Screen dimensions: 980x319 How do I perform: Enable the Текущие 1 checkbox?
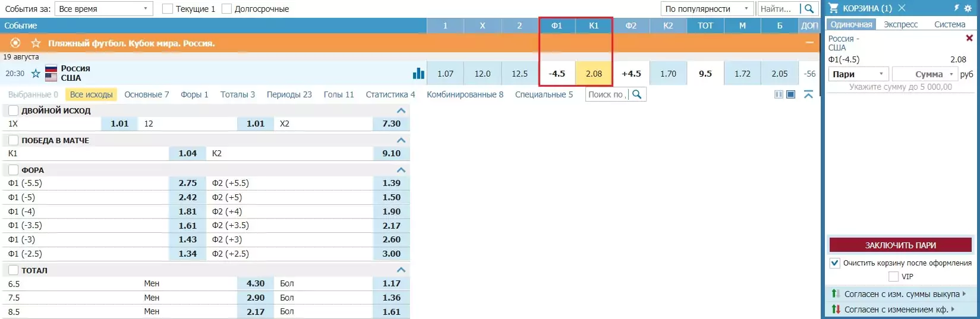coord(167,9)
